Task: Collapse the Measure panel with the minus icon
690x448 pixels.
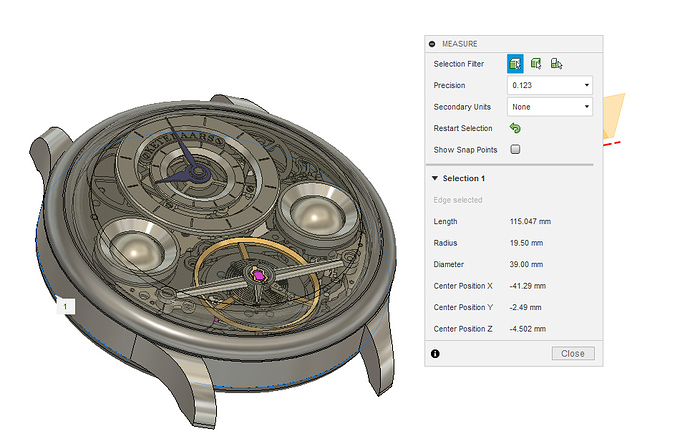Action: point(433,44)
